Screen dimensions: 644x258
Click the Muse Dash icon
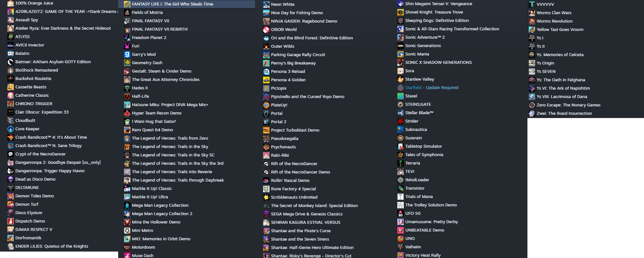(x=127, y=255)
